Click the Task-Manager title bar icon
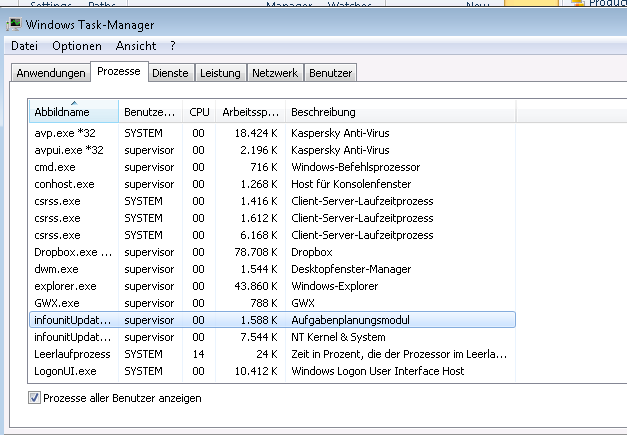This screenshot has width=627, height=435. click(14, 24)
